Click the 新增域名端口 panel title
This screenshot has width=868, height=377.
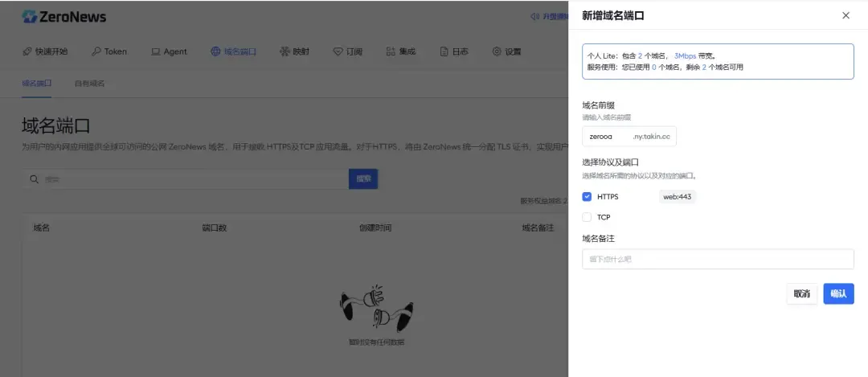pyautogui.click(x=612, y=15)
